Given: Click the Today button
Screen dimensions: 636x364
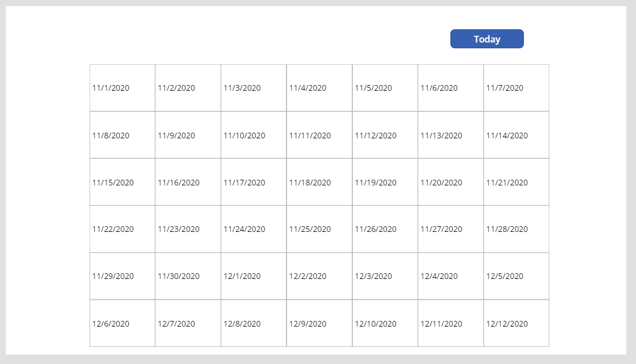Looking at the screenshot, I should [487, 39].
